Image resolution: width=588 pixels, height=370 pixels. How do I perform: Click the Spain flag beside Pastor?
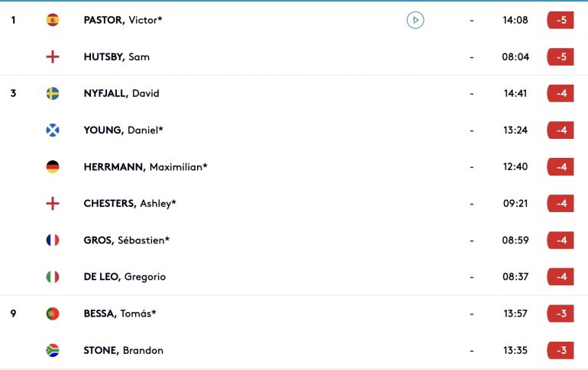(53, 21)
